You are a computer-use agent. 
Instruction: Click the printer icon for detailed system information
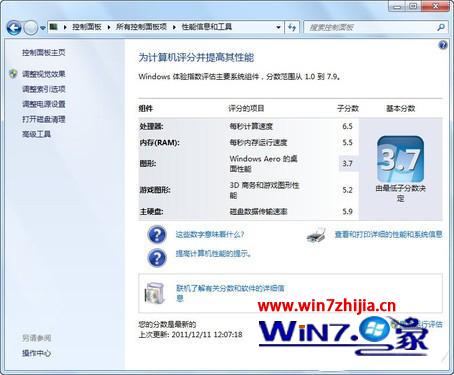pos(316,235)
